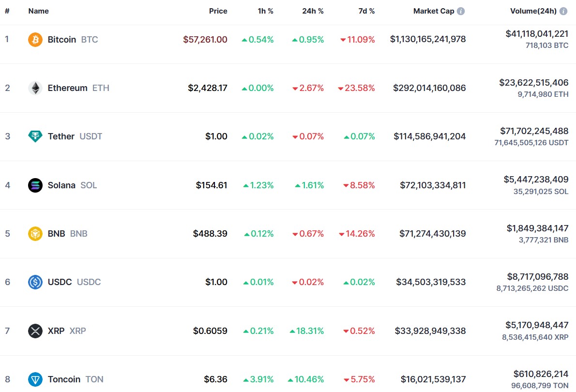Click the Toncoin logo icon
576x392 pixels.
[34, 379]
